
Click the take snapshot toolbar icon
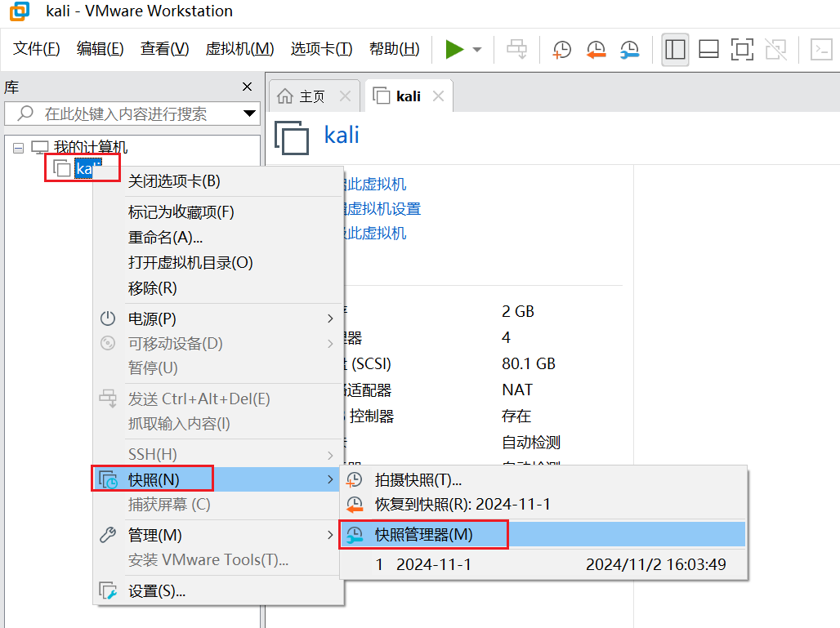coord(561,50)
